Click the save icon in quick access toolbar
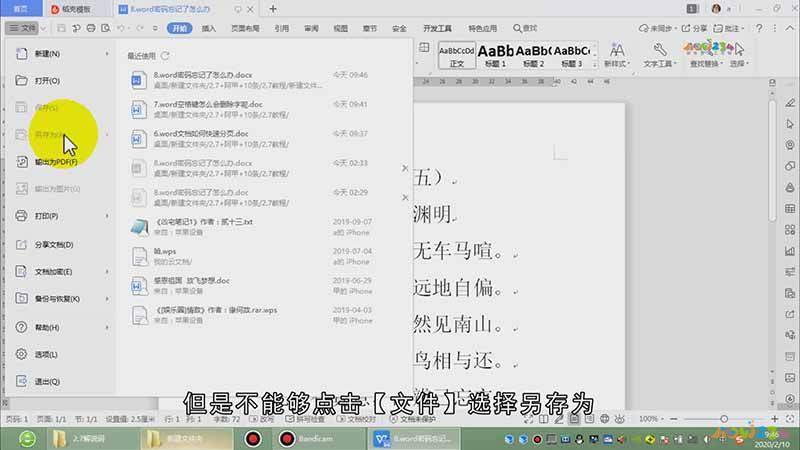 pos(61,28)
